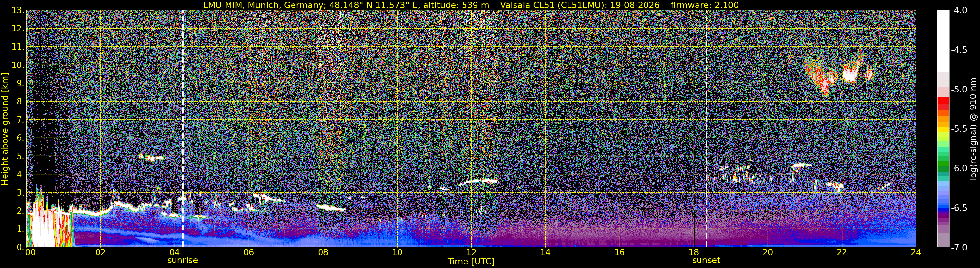Viewport: 980px width, 268px height.
Task: Click the "06" time axis tick label
Action: [x=248, y=252]
